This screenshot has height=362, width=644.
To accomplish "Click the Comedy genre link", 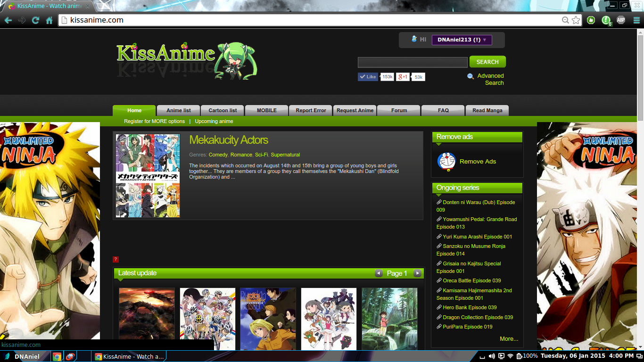I will coord(218,155).
